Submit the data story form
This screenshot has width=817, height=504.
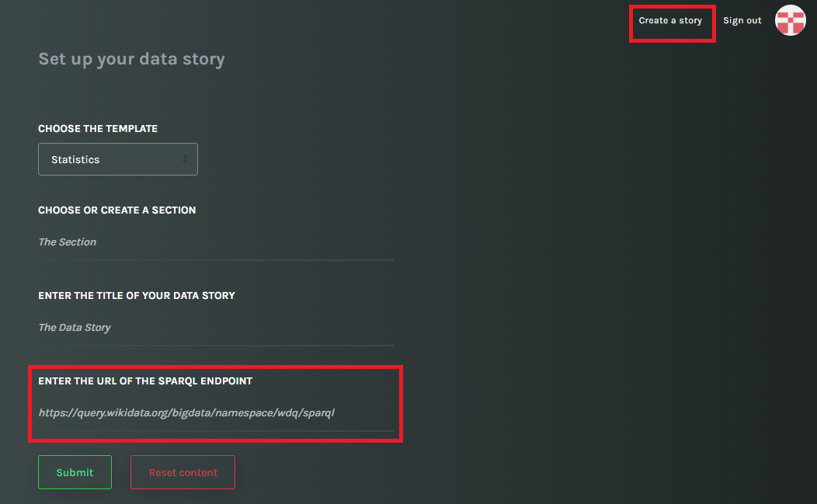click(75, 472)
